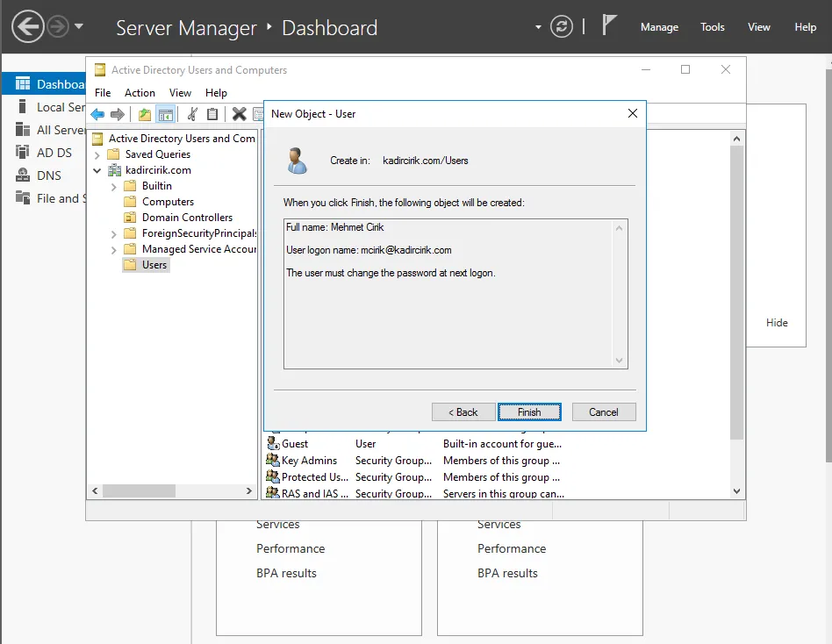Expand the ForeignSecurityPrincipals container
Image resolution: width=832 pixels, height=644 pixels.
point(113,234)
